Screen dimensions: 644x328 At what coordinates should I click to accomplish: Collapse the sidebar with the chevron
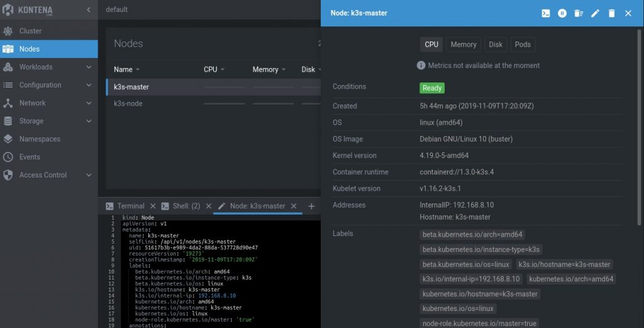pos(88,9)
